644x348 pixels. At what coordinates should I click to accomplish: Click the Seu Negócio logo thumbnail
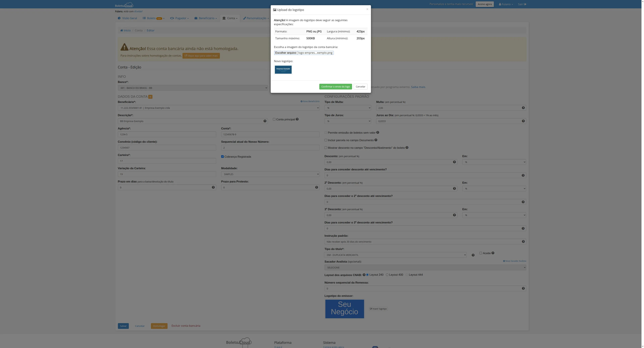(344, 309)
